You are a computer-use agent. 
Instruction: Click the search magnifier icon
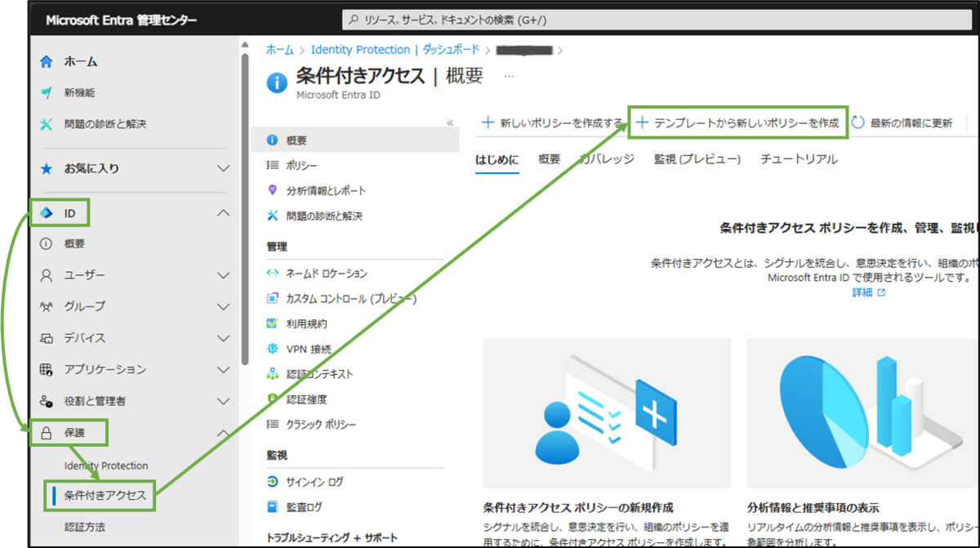click(x=354, y=20)
